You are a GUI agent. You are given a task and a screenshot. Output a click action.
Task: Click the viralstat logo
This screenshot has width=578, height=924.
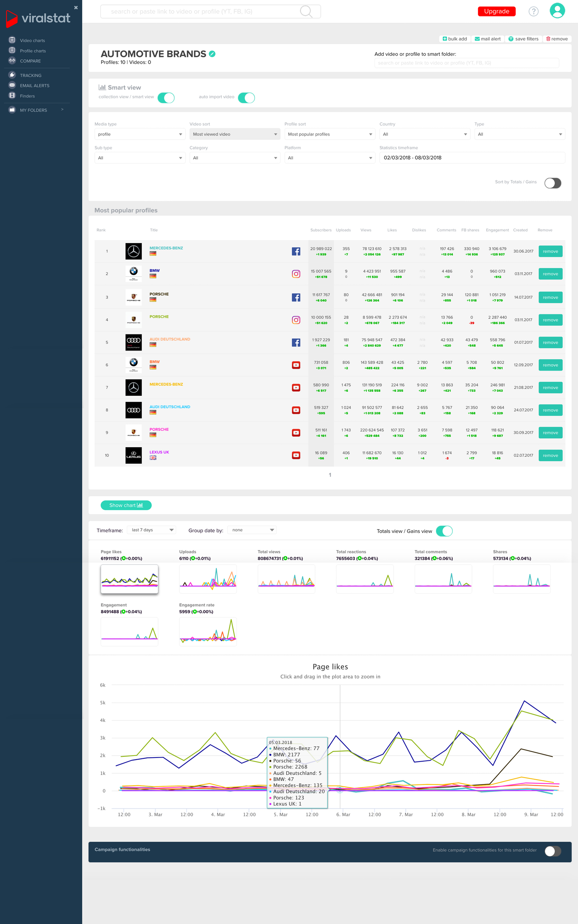(38, 18)
